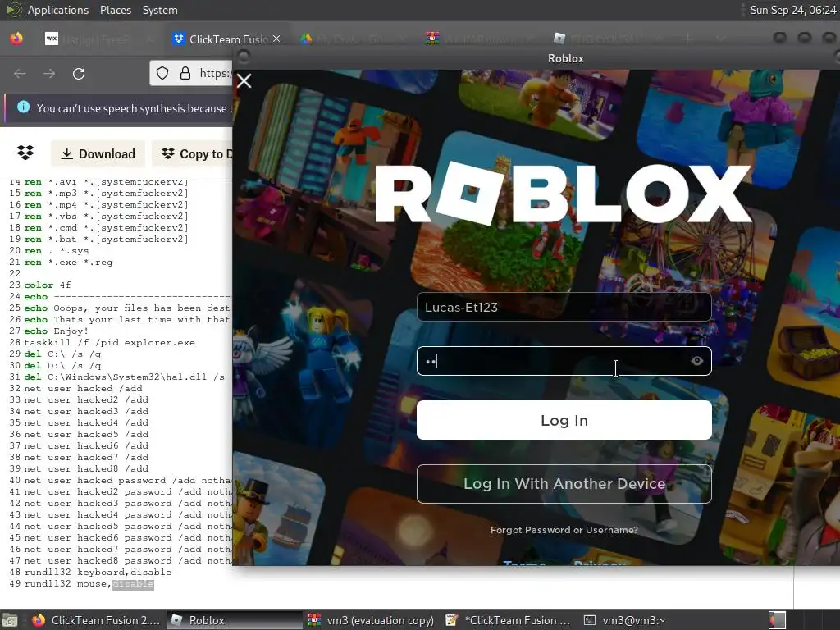Screen dimensions: 840x630
Task: Go forward in Firefox history
Action: click(49, 73)
